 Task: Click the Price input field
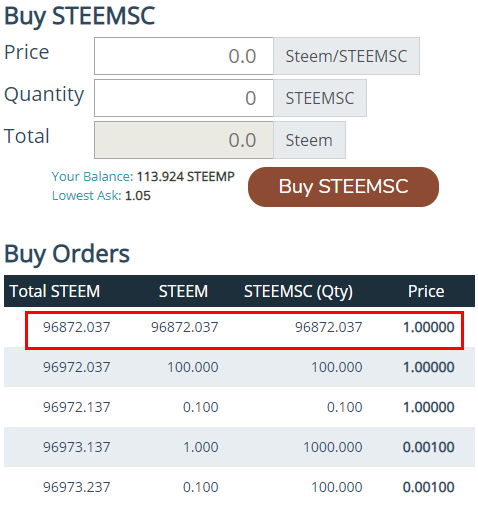[x=184, y=56]
